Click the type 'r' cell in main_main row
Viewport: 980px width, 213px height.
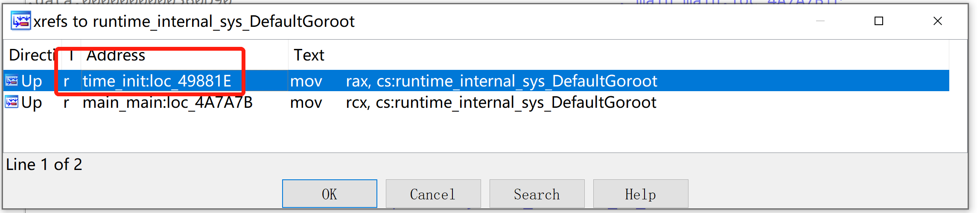[x=66, y=102]
